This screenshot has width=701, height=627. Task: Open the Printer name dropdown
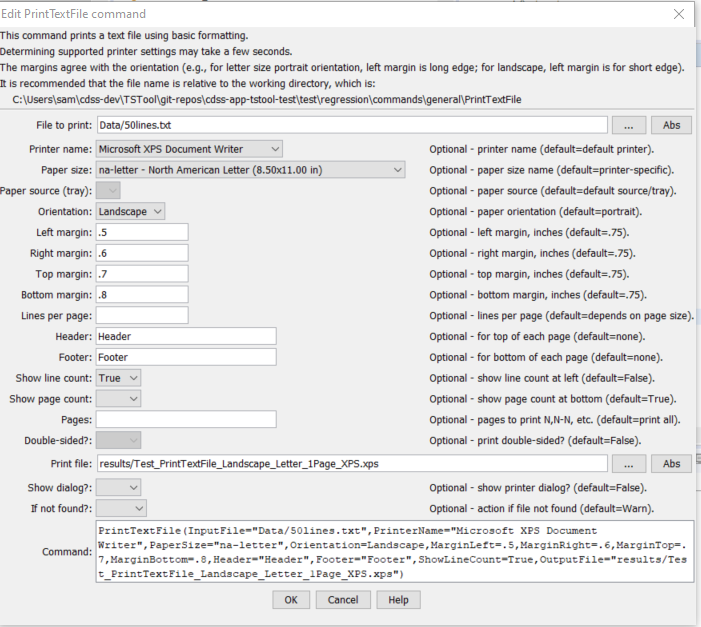coord(189,149)
